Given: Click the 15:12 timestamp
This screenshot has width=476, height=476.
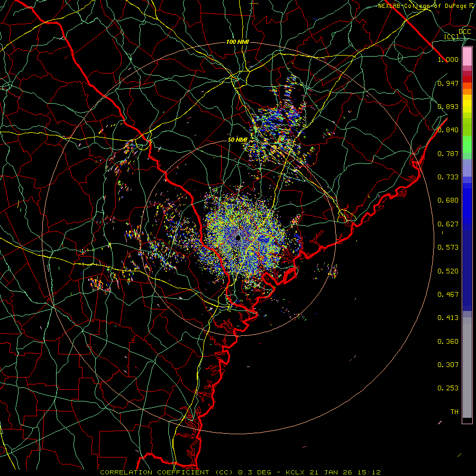Looking at the screenshot, I should (x=368, y=472).
